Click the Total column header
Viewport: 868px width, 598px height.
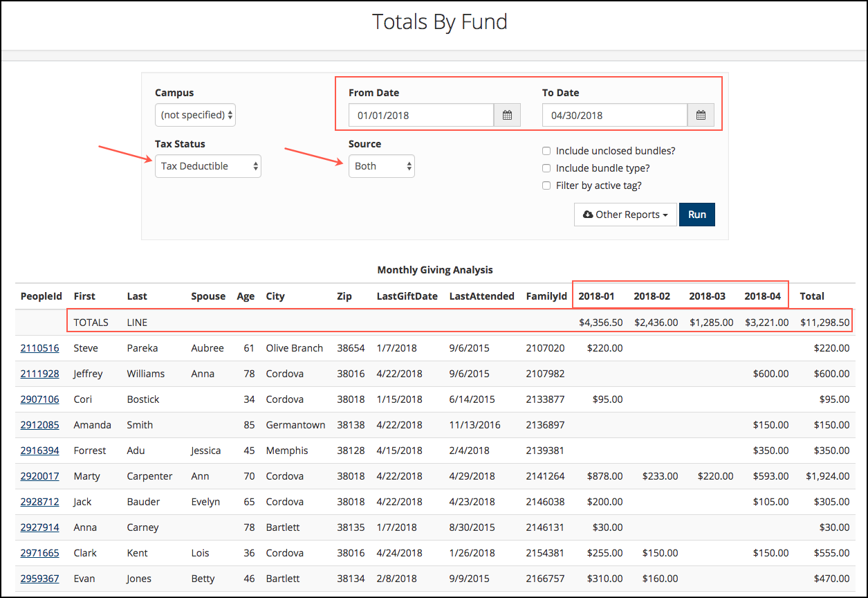click(812, 296)
